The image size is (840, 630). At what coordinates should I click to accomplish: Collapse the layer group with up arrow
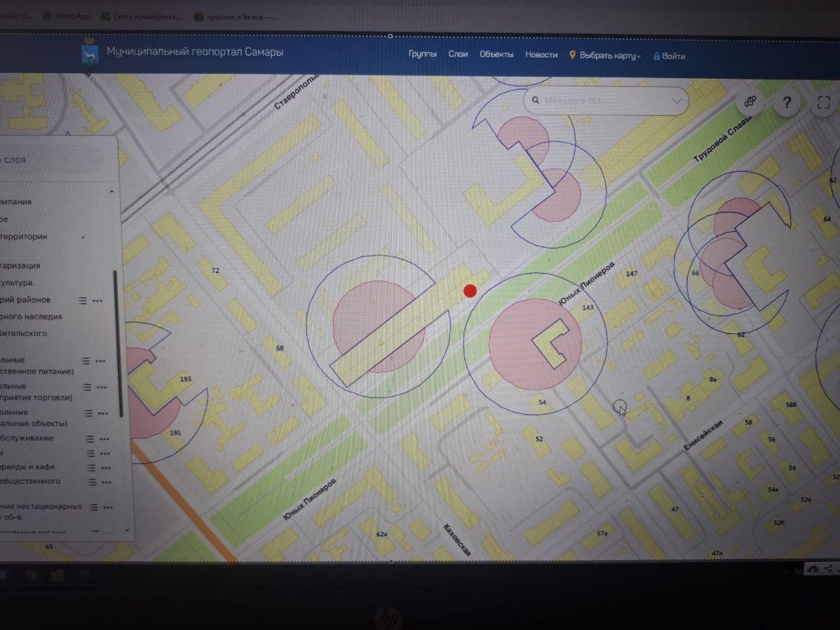point(112,192)
